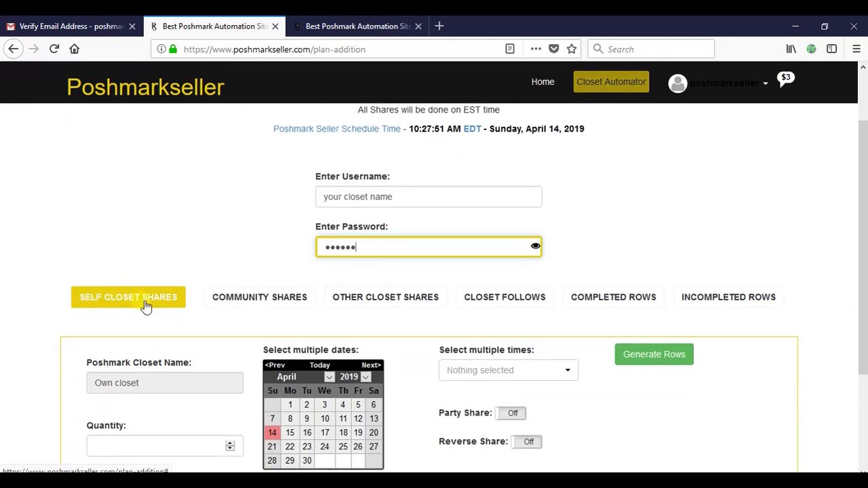Switch to the third browser tab
Viewport: 868px width, 488px height.
pyautogui.click(x=357, y=26)
